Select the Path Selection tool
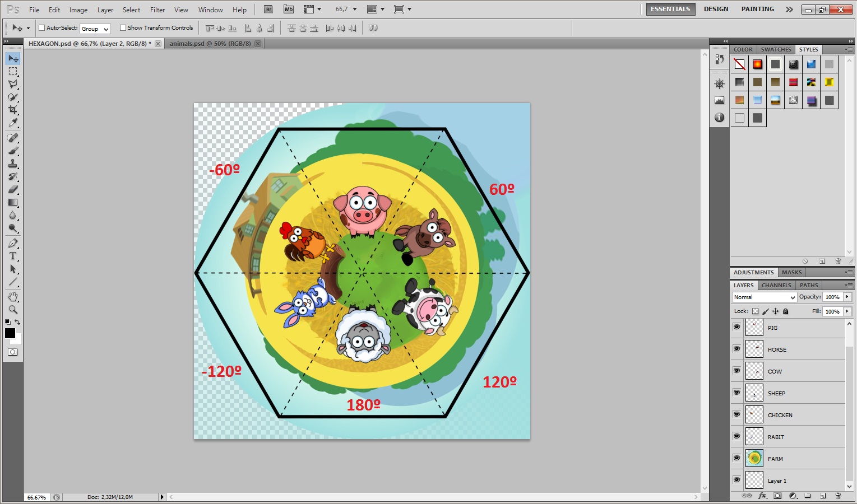Screen dimensions: 857x504 coord(13,269)
